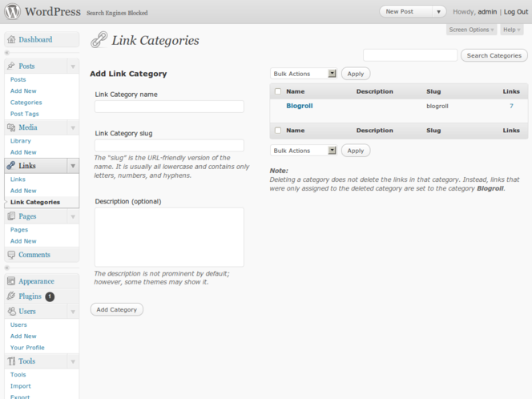Screen dimensions: 532x399
Task: Expand the New Post dropdown arrow
Action: (438, 12)
